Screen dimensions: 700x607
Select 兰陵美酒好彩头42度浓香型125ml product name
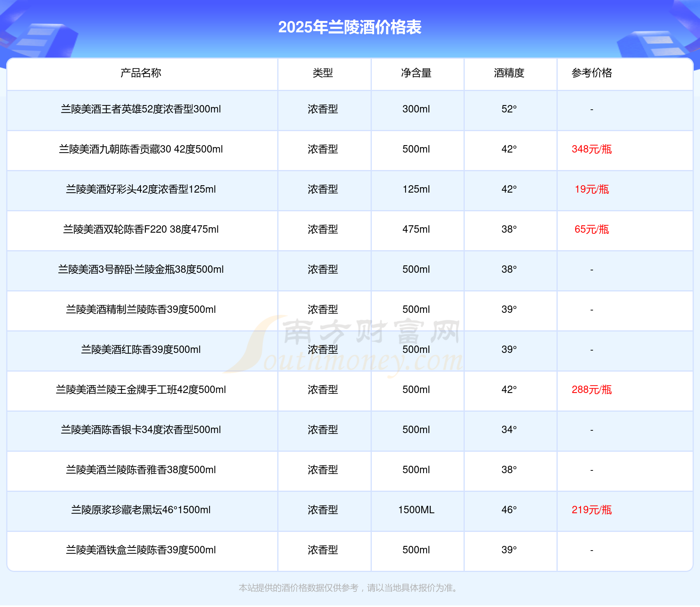(141, 189)
